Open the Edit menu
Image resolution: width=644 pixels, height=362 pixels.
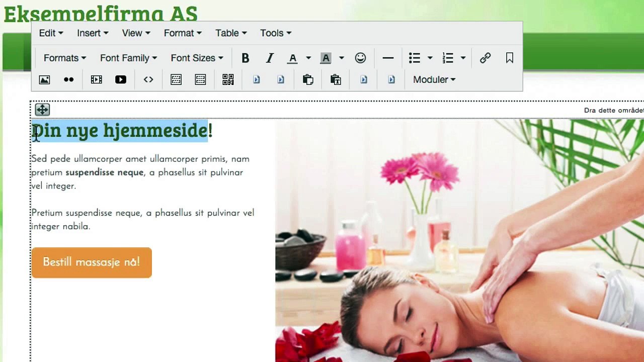tap(51, 33)
